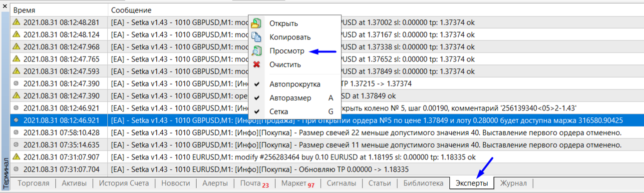Screen dimensions: 644x193
Task: Switch to the Торговля tab
Action: click(x=33, y=183)
